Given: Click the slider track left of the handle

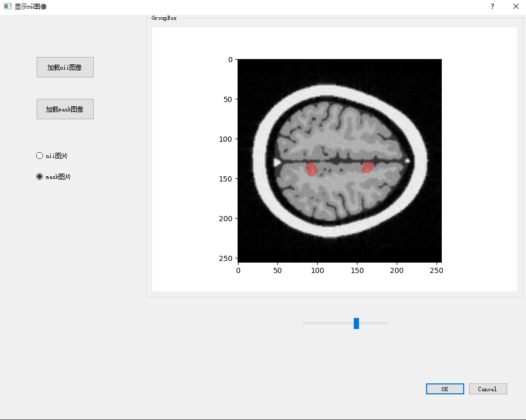Looking at the screenshot, I should point(324,323).
